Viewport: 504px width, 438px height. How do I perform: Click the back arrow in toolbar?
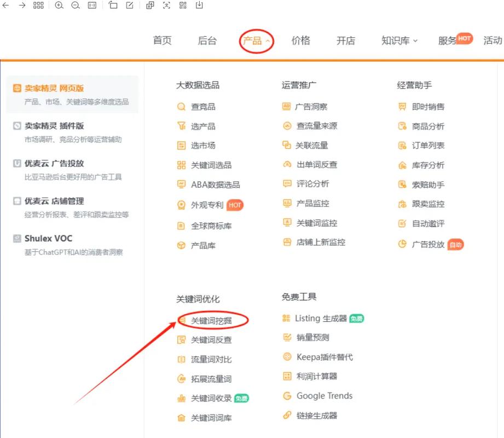5,5
